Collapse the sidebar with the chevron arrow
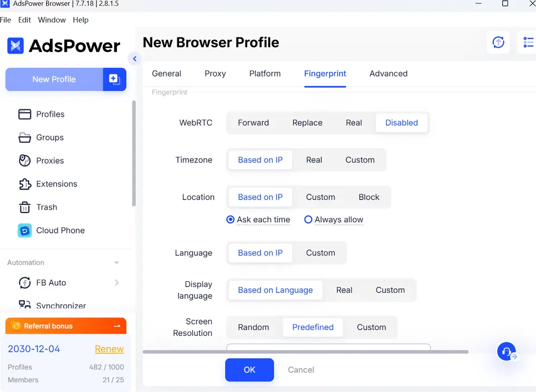Viewport: 536px width, 392px height. pyautogui.click(x=135, y=59)
